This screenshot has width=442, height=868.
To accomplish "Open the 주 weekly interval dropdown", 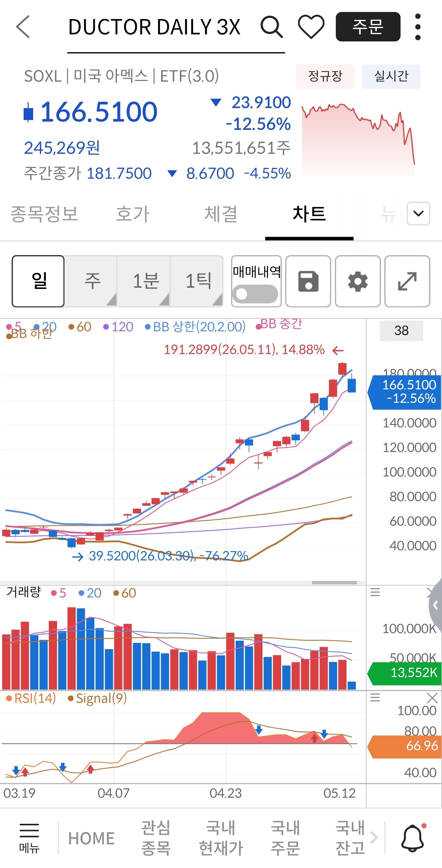I will tap(92, 281).
